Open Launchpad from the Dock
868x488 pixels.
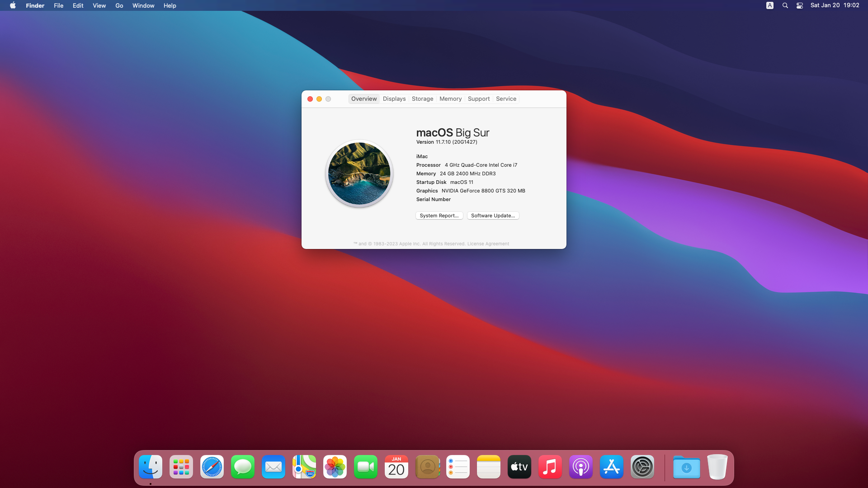click(181, 467)
